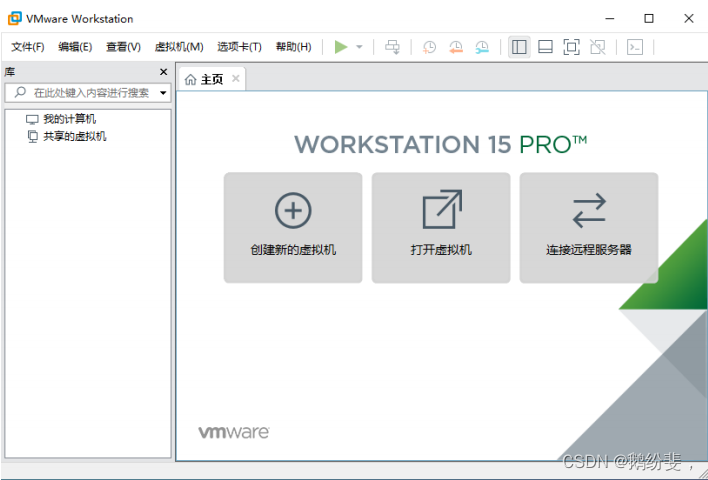Click the Revert to Snapshot icon
708x480 pixels.
point(456,47)
